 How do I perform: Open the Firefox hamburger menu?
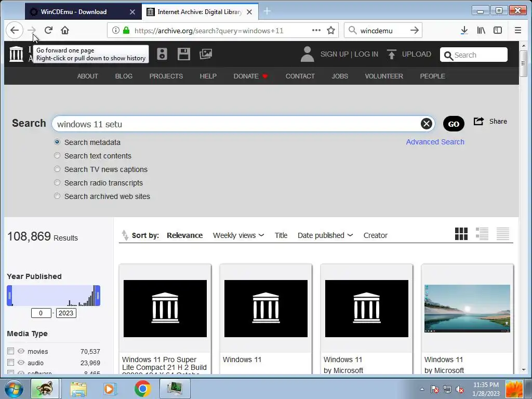[x=517, y=30]
